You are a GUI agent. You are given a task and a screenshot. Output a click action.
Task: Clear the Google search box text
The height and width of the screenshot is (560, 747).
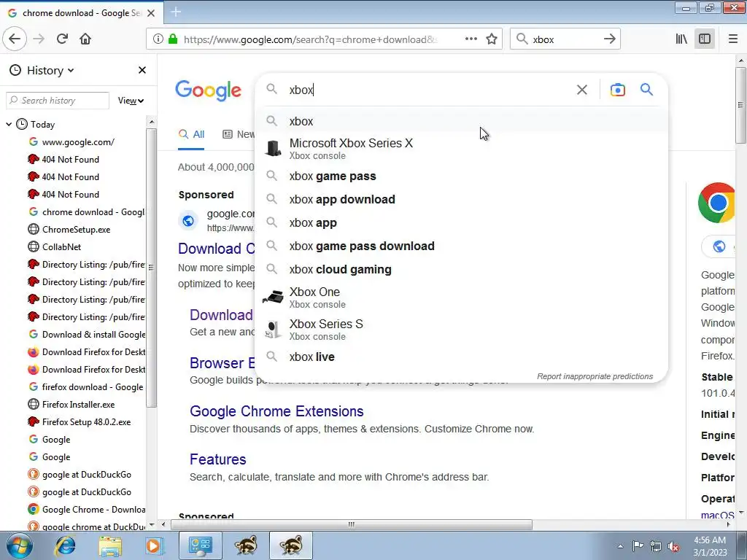(581, 90)
